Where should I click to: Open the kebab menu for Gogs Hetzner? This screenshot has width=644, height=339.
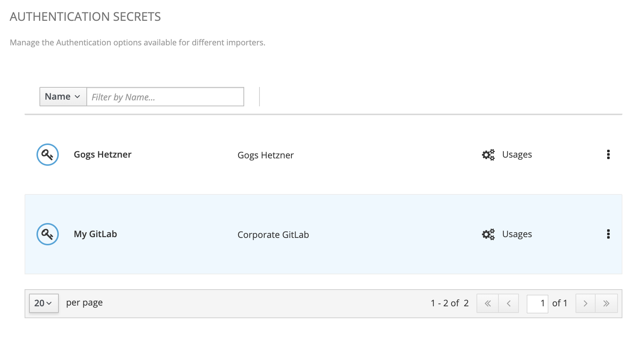click(x=608, y=155)
